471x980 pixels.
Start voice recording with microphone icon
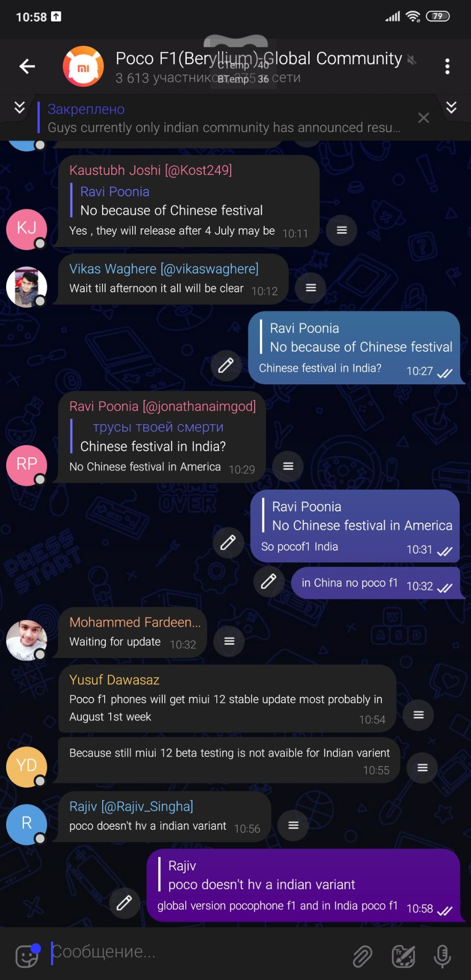442,955
